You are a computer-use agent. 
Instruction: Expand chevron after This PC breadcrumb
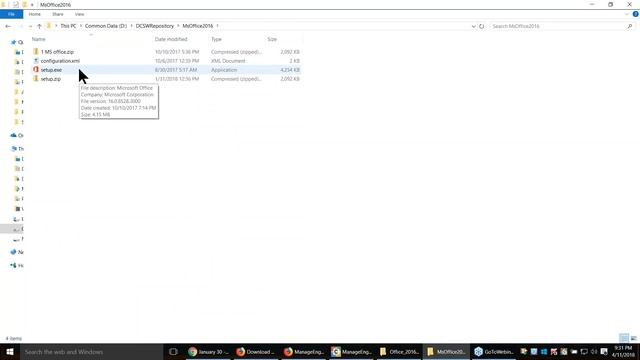click(80, 26)
